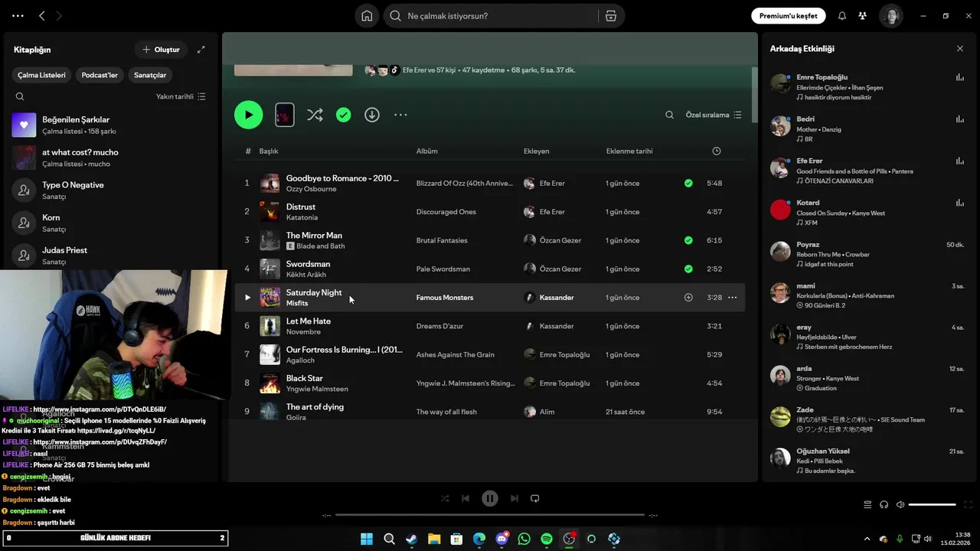Open Discord from the taskbar
The image size is (980, 551).
point(501,539)
